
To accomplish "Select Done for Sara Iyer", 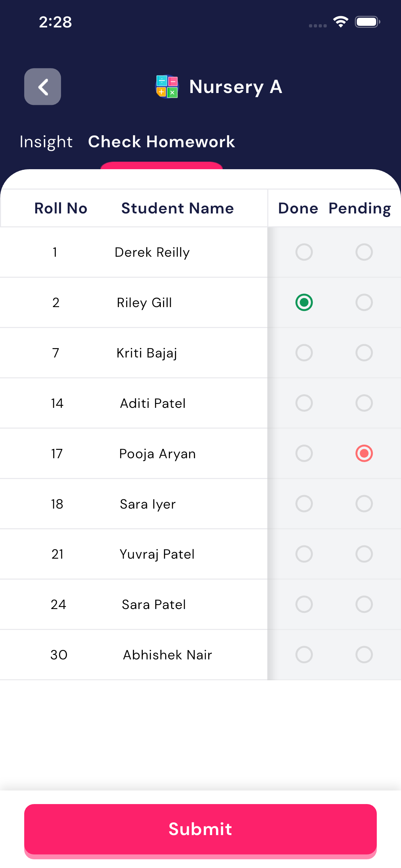I will click(x=304, y=504).
